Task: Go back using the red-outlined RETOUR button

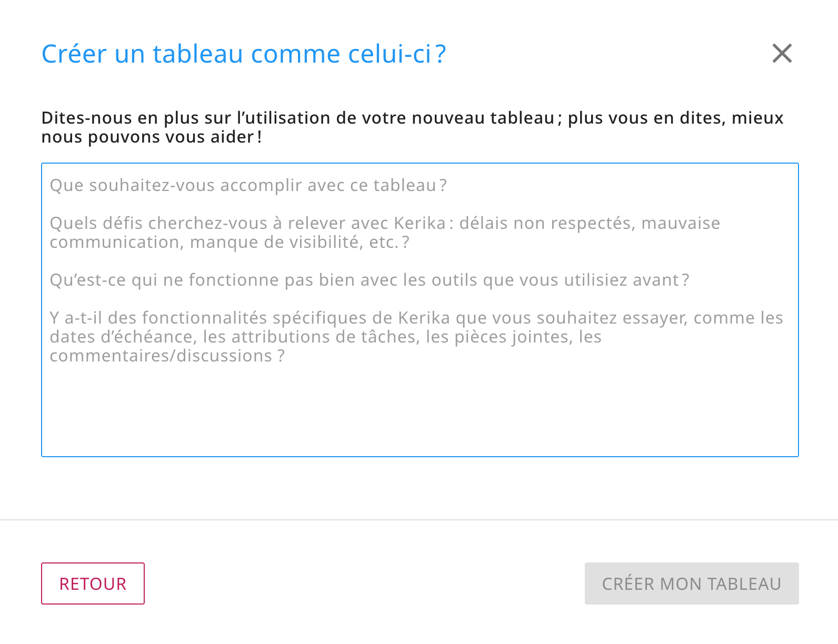Action: click(x=93, y=583)
